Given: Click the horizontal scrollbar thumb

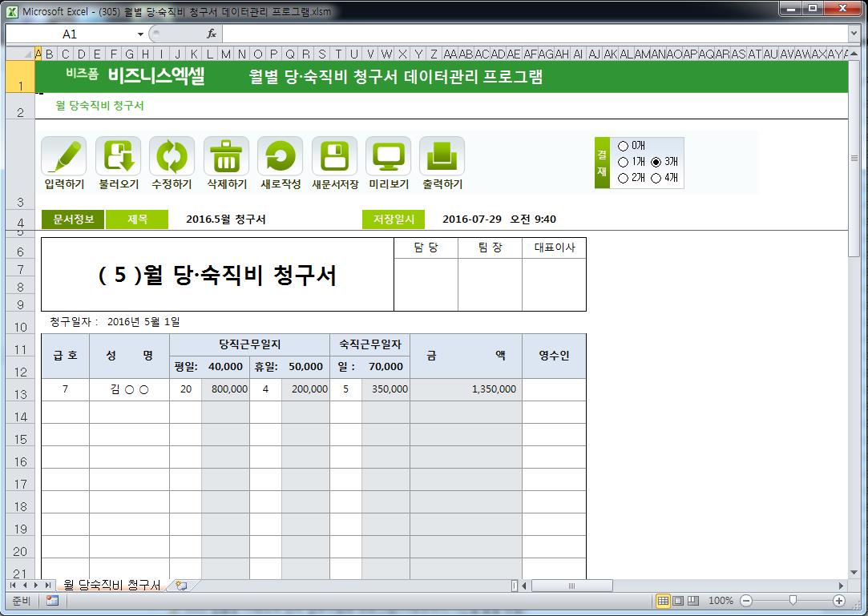Looking at the screenshot, I should click(x=571, y=586).
